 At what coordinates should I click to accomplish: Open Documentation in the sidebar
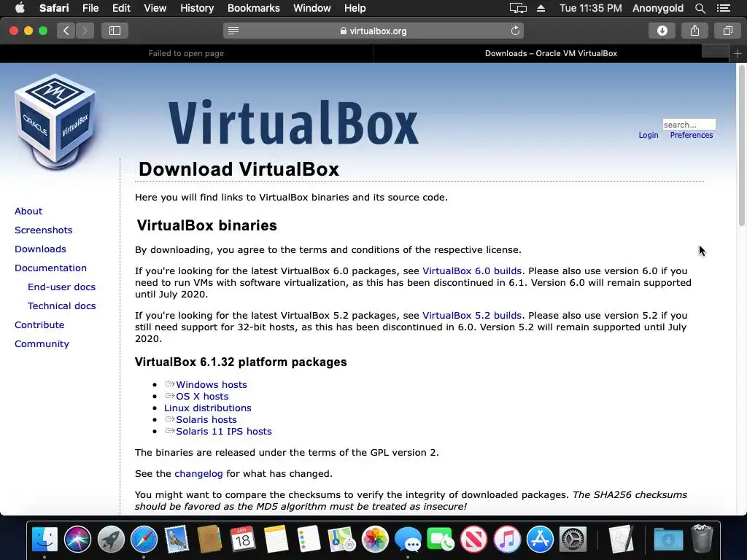click(x=50, y=268)
